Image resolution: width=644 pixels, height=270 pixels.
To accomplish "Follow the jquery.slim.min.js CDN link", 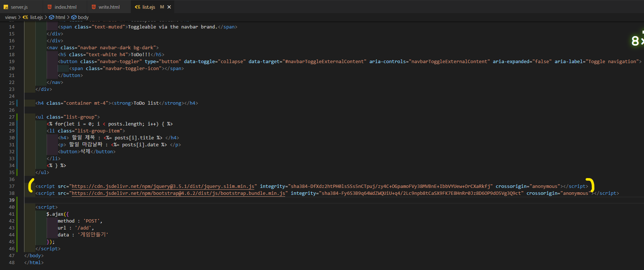I will click(x=163, y=186).
